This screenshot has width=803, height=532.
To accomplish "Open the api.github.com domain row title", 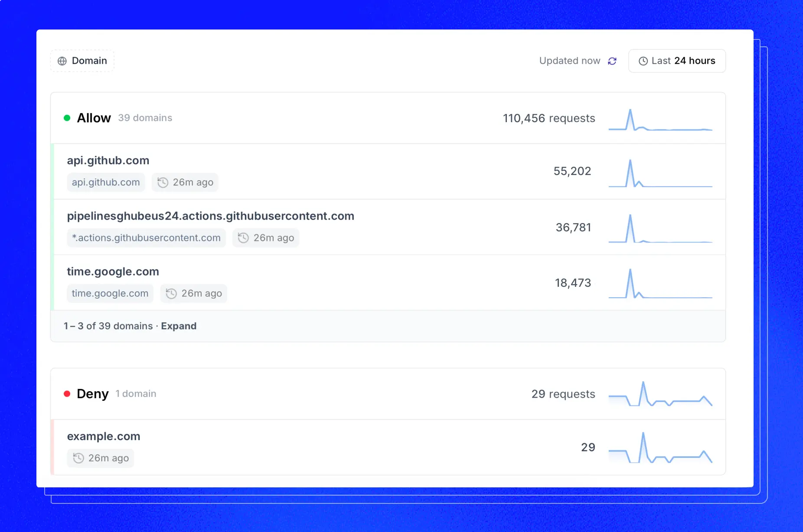I will pos(108,160).
